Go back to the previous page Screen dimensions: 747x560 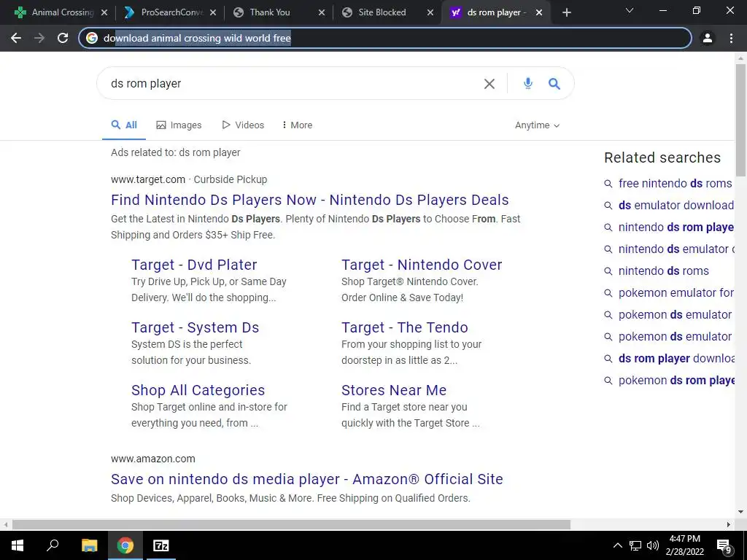[16, 38]
